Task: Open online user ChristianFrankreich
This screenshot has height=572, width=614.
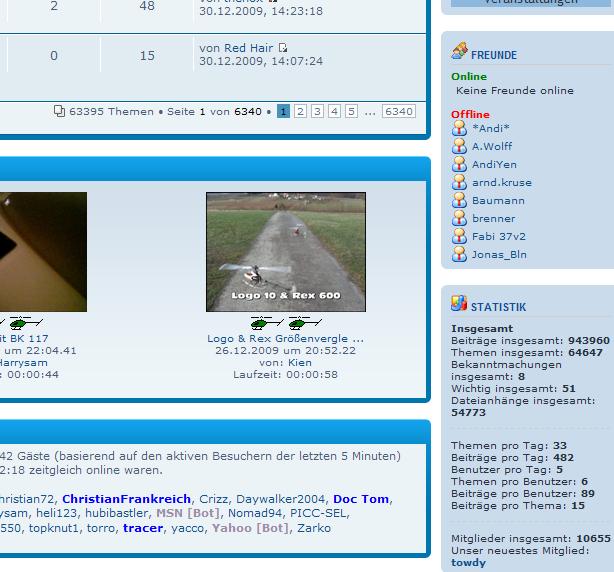Action: 126,499
